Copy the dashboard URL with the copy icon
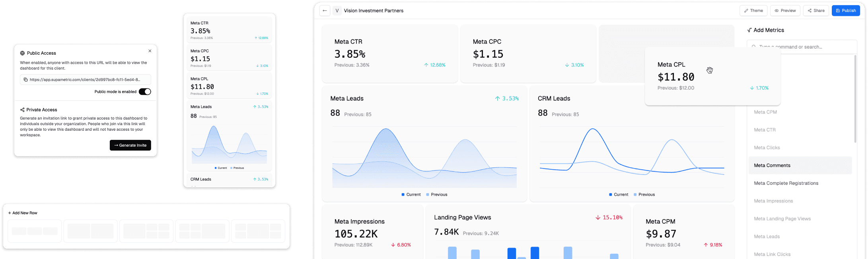 (x=25, y=80)
